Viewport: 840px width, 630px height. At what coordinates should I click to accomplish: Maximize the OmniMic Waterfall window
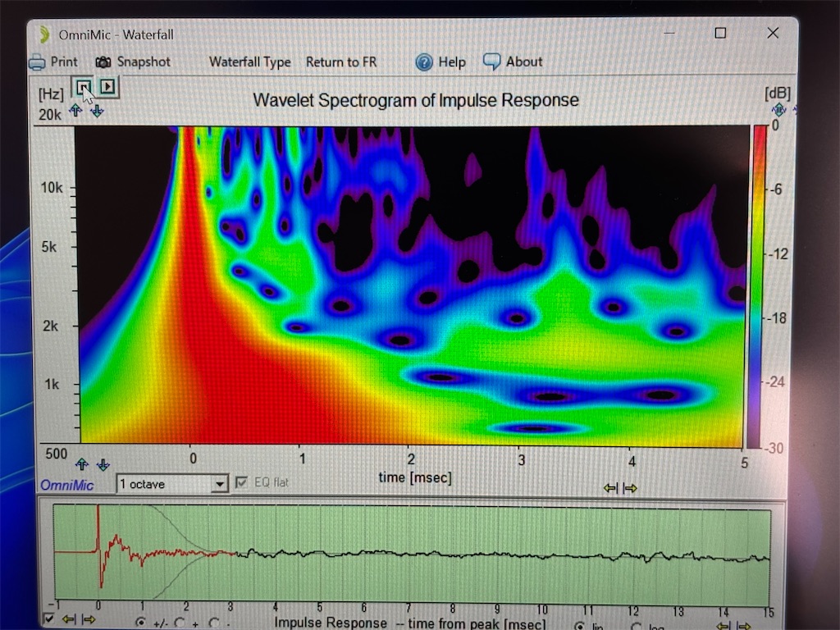pos(720,33)
